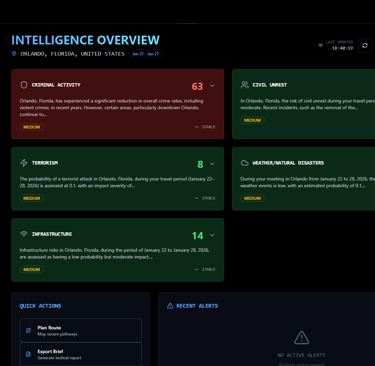Click the Infrastructure description paragraph
Screen dimensions: 375x366
click(x=114, y=253)
